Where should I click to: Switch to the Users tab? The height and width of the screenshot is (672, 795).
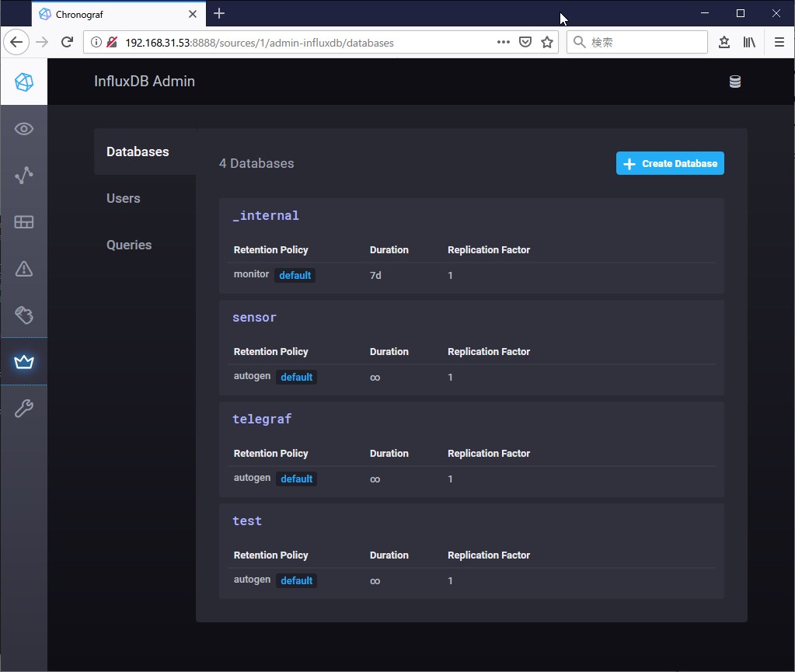click(x=145, y=198)
